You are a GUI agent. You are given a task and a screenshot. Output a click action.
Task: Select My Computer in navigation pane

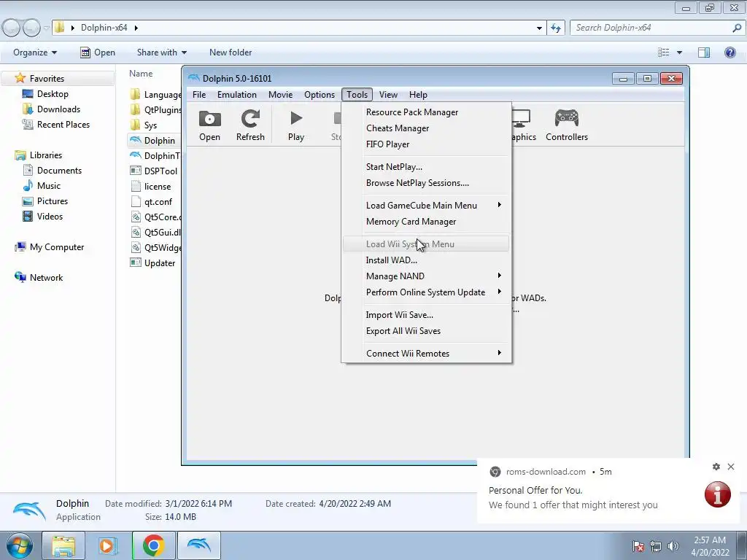(50, 247)
